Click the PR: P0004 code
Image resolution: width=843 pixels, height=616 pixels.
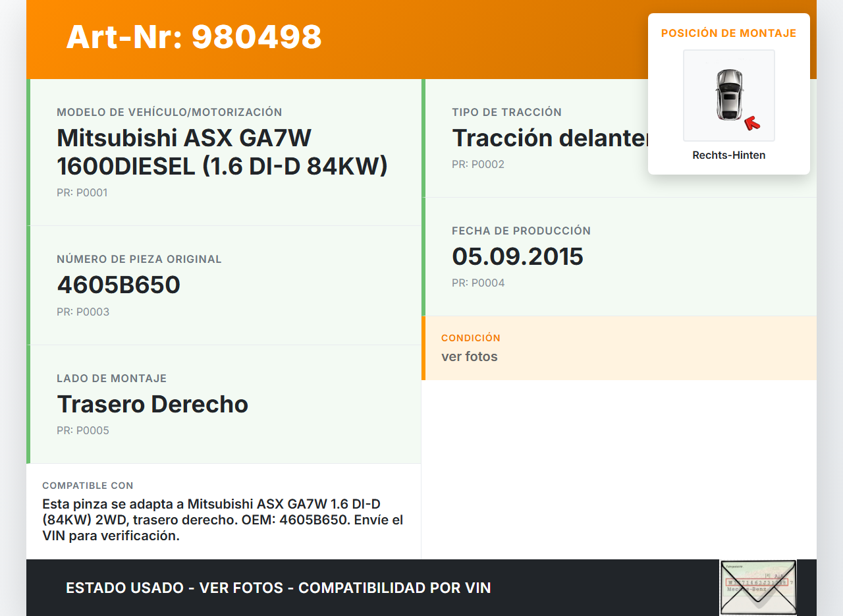478,283
